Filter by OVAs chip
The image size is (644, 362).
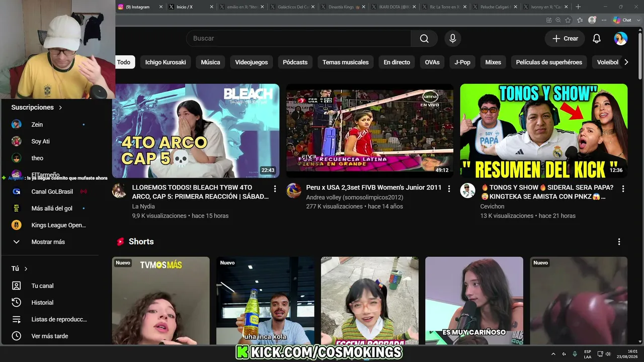coord(432,62)
